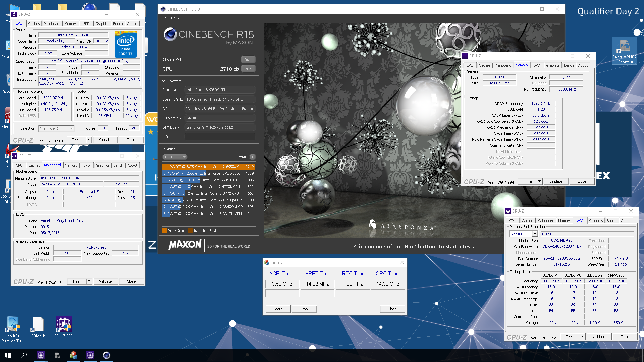Select ranking row 2 Intel Xeon CPU X5650
Image resolution: width=644 pixels, height=362 pixels.
pos(209,173)
